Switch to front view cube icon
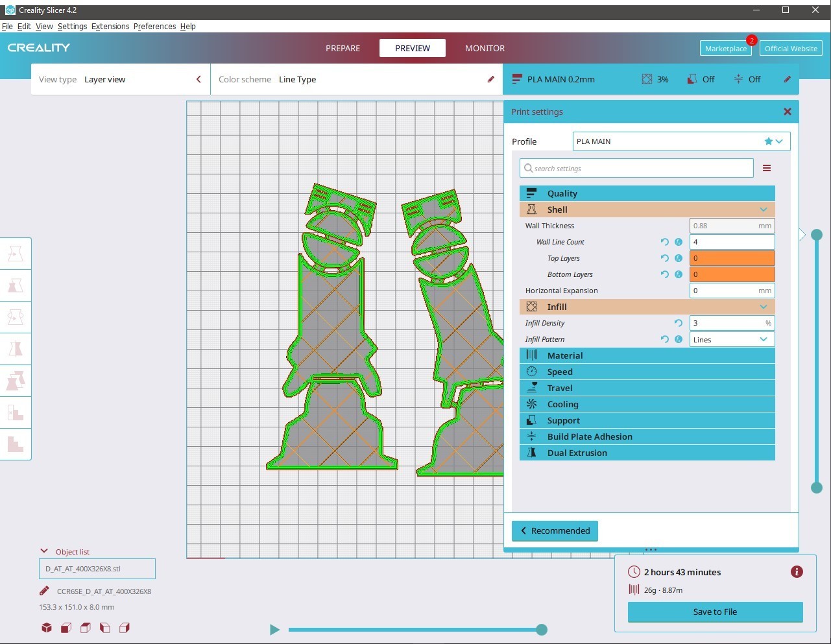This screenshot has width=831, height=644. pos(66,628)
